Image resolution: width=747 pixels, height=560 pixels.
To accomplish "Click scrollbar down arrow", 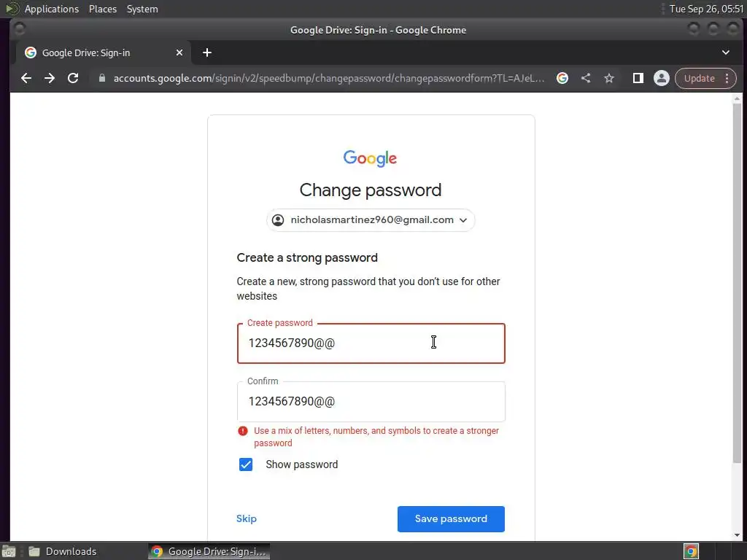I will coord(737,535).
